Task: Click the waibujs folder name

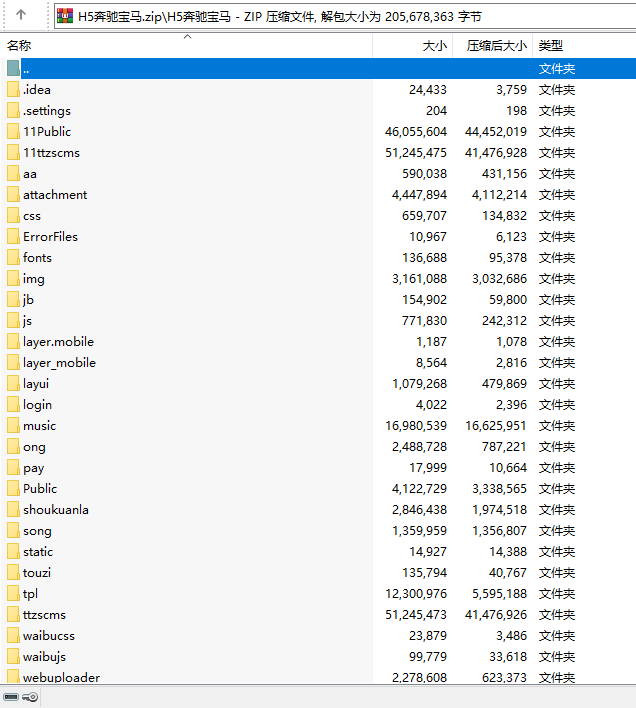Action: click(x=44, y=657)
